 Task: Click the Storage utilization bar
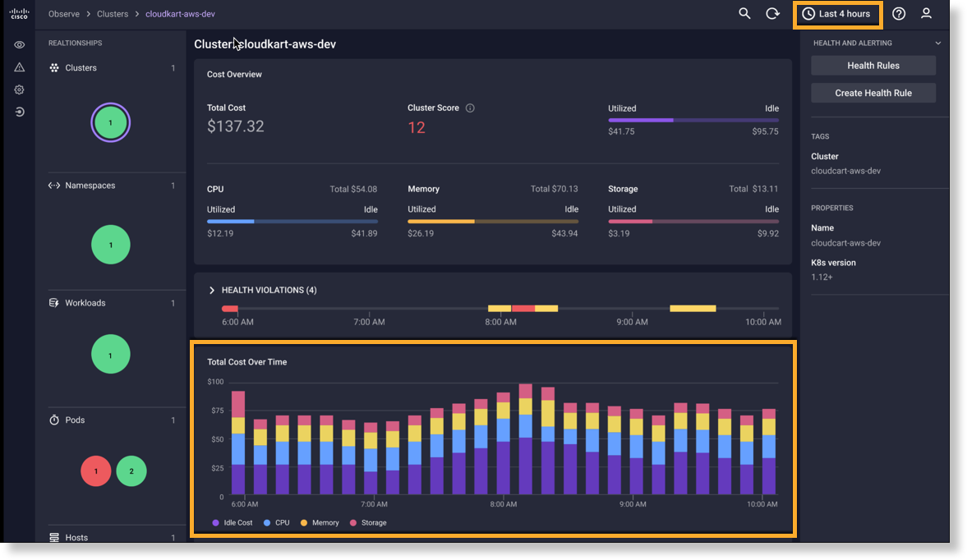click(693, 221)
